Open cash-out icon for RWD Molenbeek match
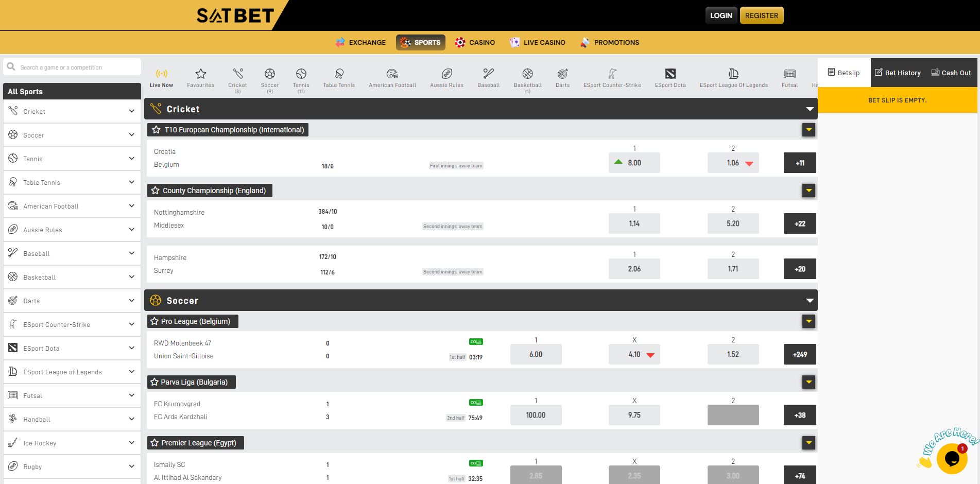The image size is (980, 484). [x=476, y=341]
